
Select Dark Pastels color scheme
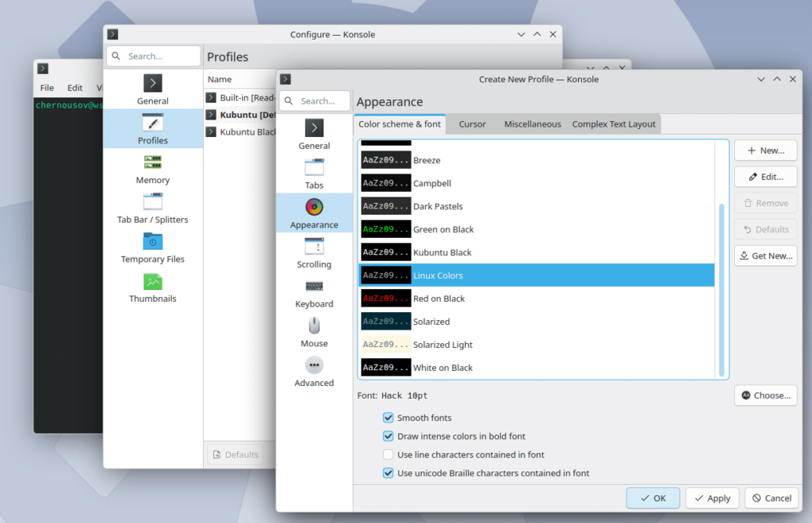pyautogui.click(x=537, y=206)
